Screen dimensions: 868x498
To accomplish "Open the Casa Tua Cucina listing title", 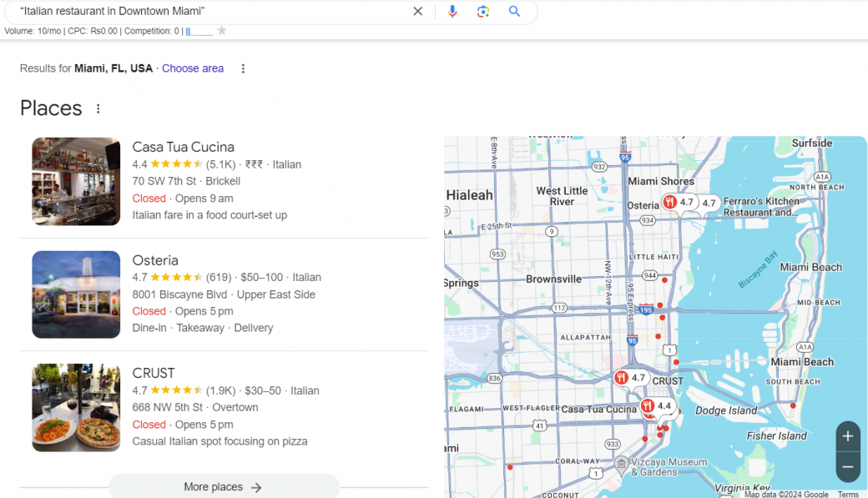I will [184, 147].
